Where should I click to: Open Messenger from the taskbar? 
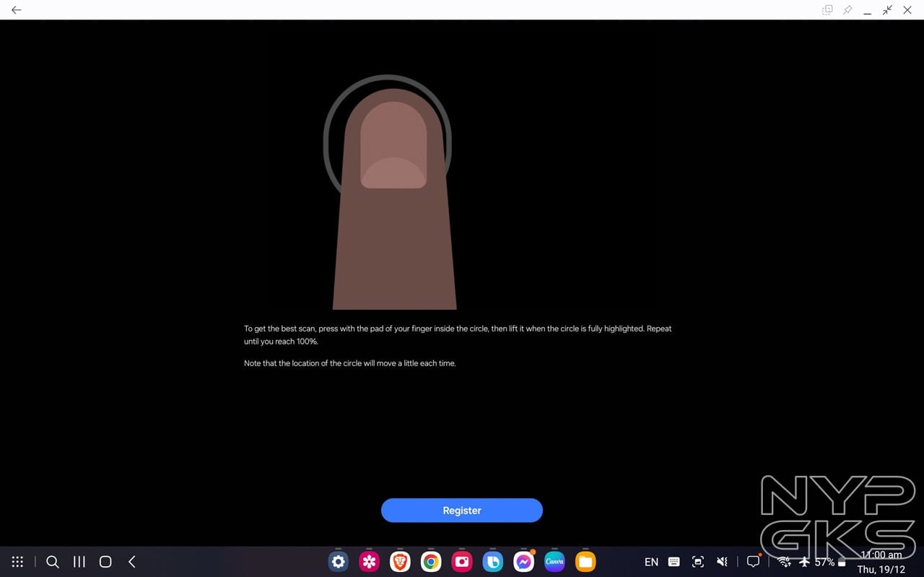point(524,562)
